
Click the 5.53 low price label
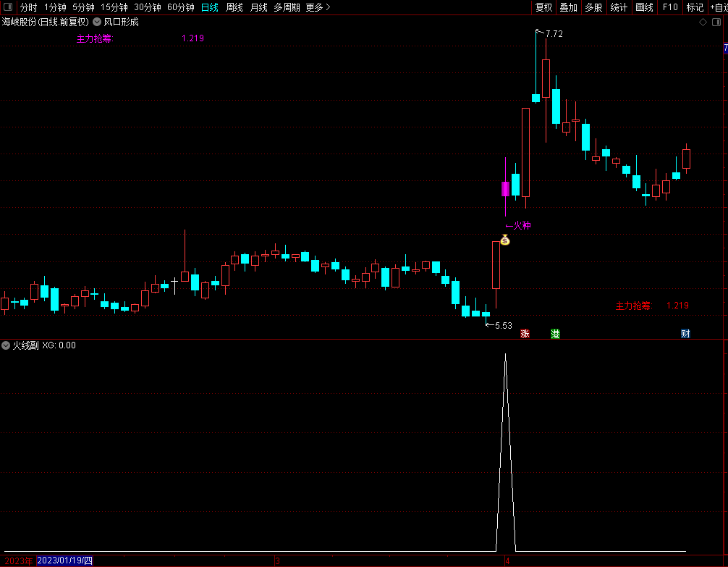[x=503, y=325]
